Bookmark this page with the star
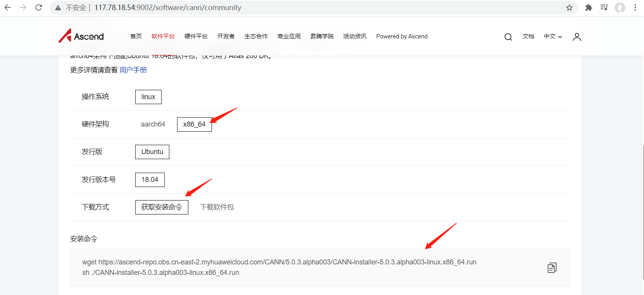The height and width of the screenshot is (295, 644). point(569,8)
